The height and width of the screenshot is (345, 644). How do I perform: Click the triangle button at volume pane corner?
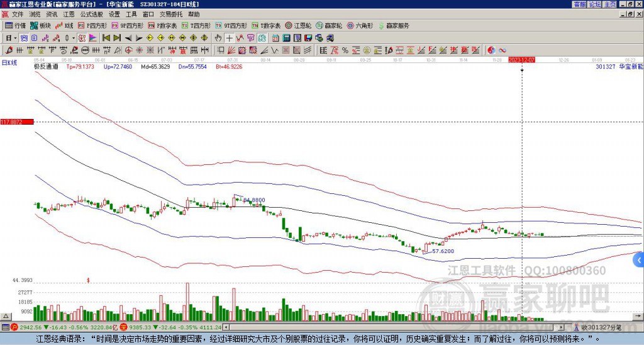pyautogui.click(x=6, y=316)
